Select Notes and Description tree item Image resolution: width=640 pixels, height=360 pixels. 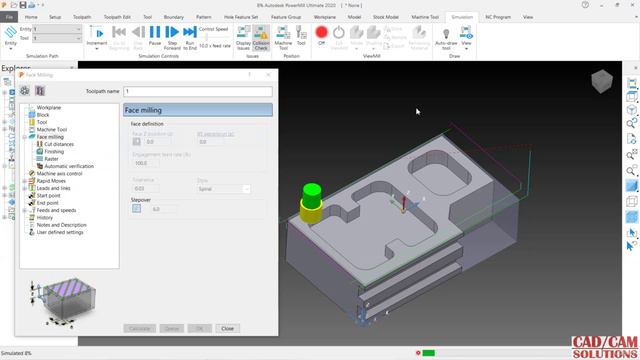point(61,225)
